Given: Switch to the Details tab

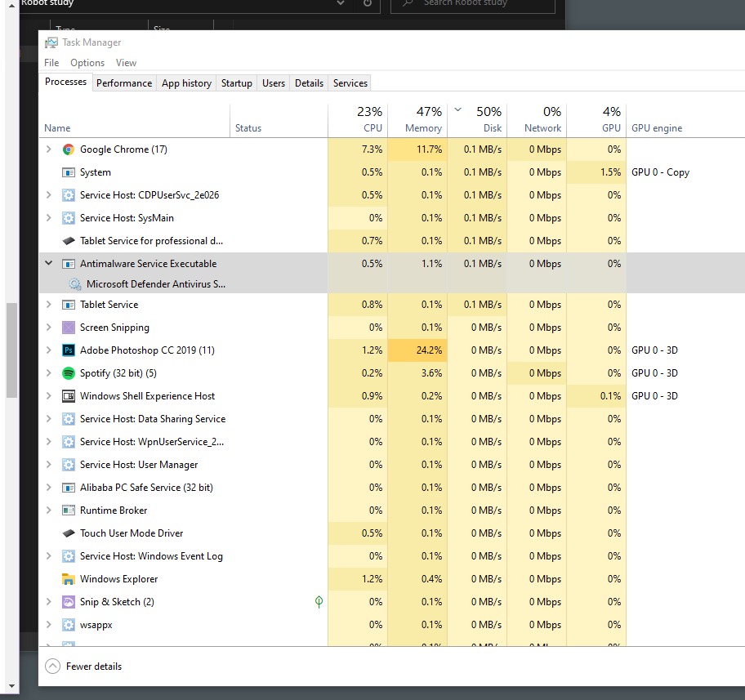Looking at the screenshot, I should [x=309, y=83].
